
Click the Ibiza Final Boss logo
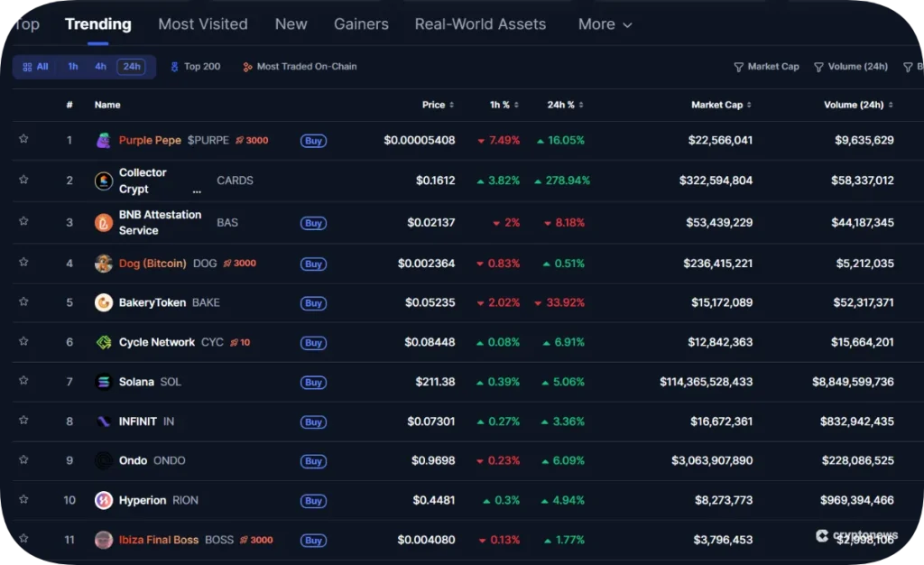[104, 540]
